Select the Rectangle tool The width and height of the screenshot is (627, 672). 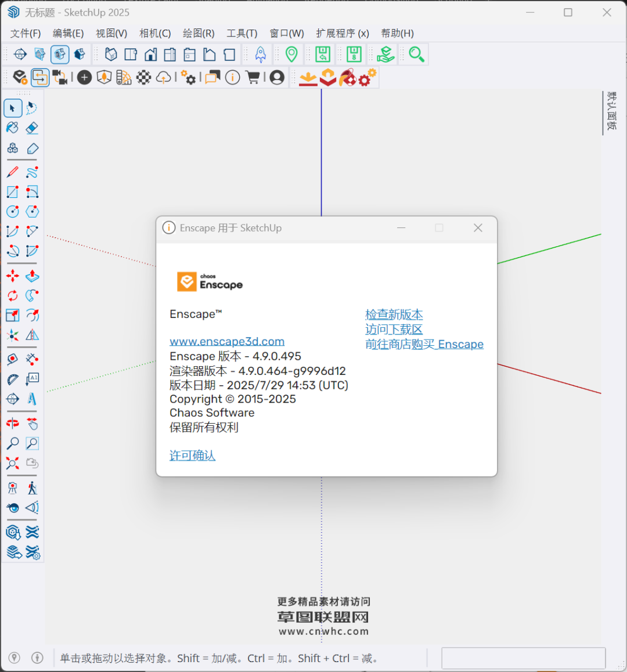click(12, 192)
